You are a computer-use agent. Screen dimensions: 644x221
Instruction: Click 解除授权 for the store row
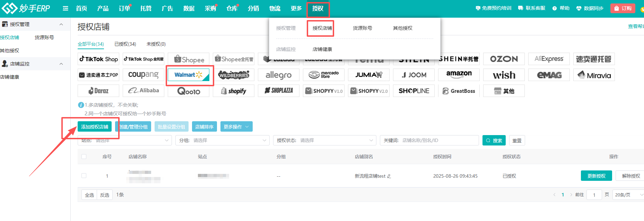click(x=630, y=176)
